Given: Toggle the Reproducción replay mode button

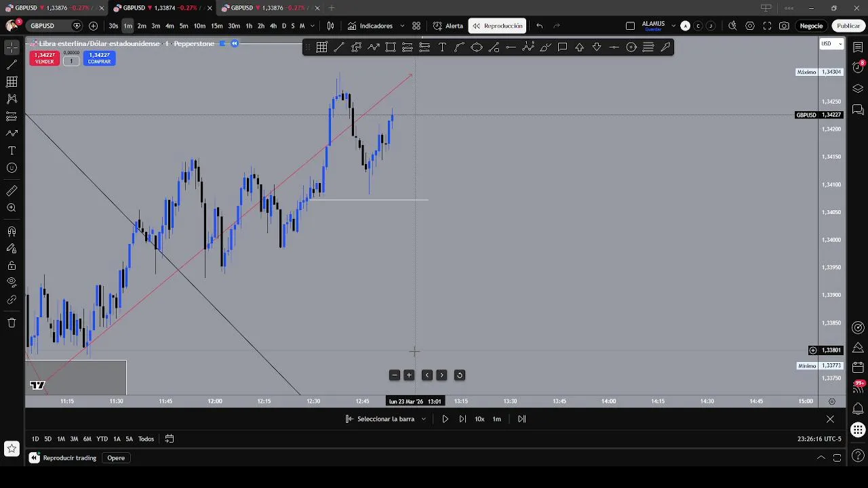Looking at the screenshot, I should point(498,26).
